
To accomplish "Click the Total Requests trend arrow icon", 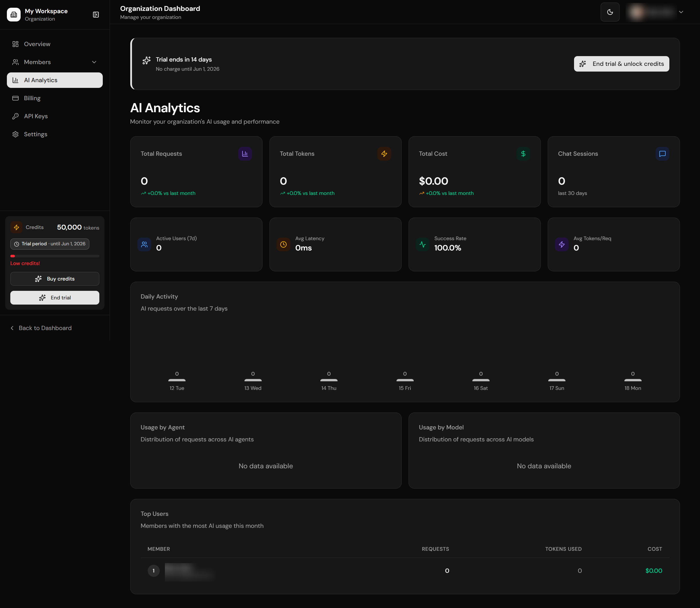I will click(x=143, y=194).
